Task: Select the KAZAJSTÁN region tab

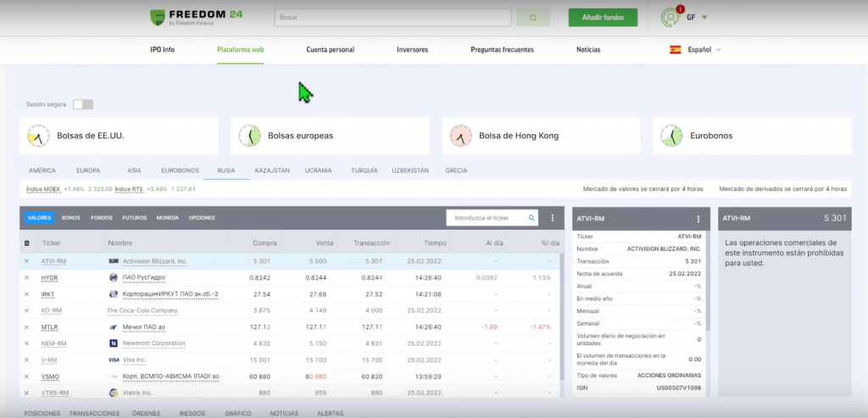Action: [272, 170]
